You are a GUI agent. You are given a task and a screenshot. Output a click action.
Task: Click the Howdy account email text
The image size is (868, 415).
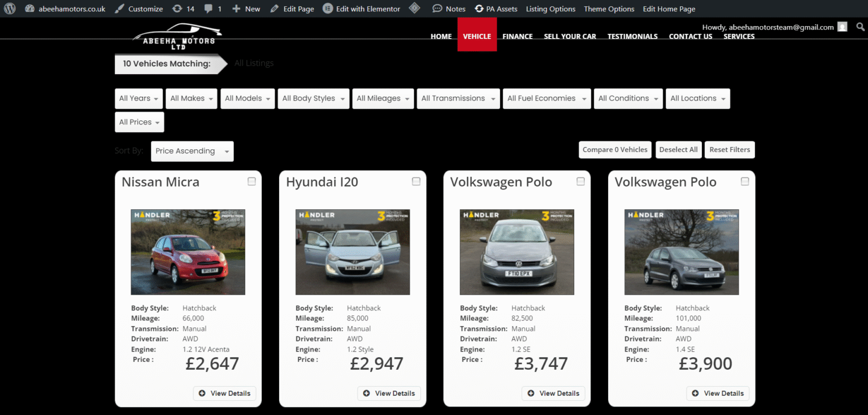tap(768, 27)
